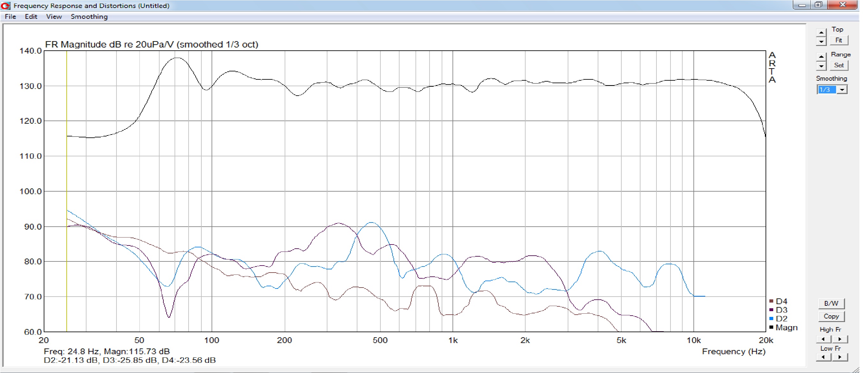868x373 pixels.
Task: Click the Top down arrow
Action: [x=821, y=41]
